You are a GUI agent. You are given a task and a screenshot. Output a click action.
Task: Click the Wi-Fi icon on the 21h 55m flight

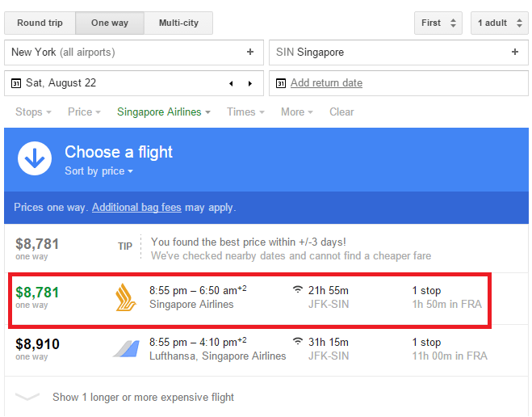pos(298,289)
